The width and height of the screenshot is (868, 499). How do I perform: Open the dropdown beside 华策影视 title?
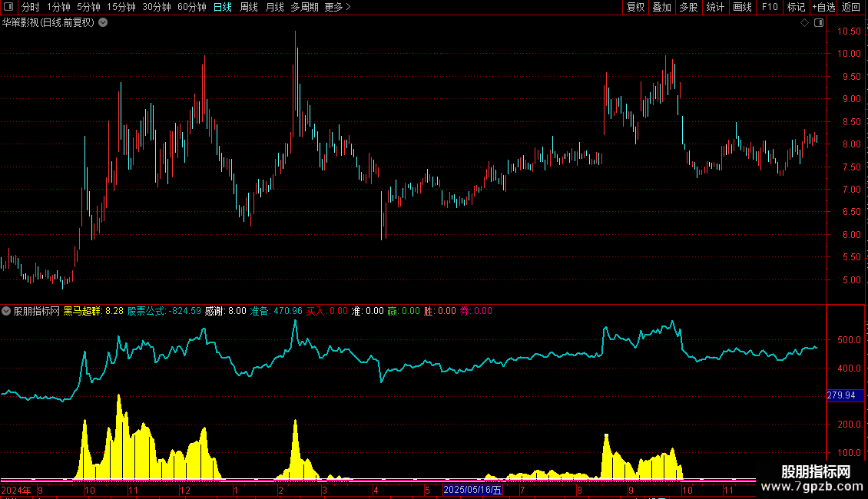click(103, 23)
